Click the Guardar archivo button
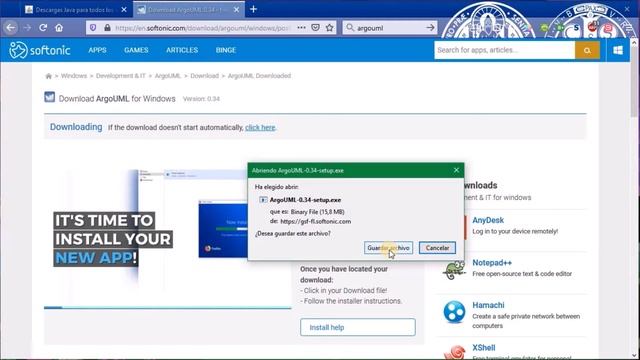 pos(388,248)
